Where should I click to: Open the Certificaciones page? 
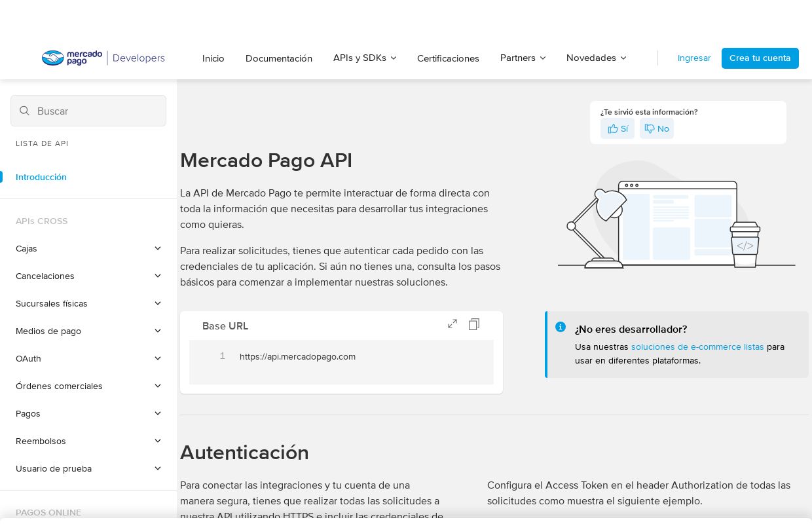(x=448, y=58)
